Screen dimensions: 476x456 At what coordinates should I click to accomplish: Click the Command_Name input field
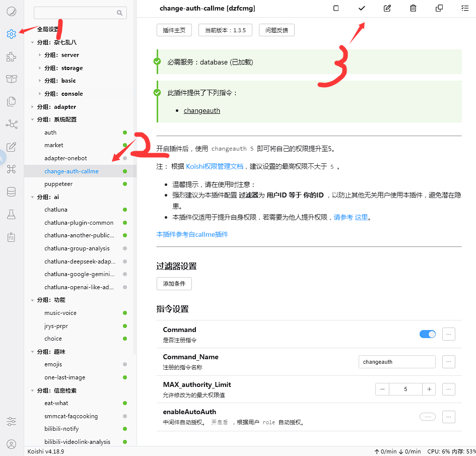pyautogui.click(x=397, y=362)
